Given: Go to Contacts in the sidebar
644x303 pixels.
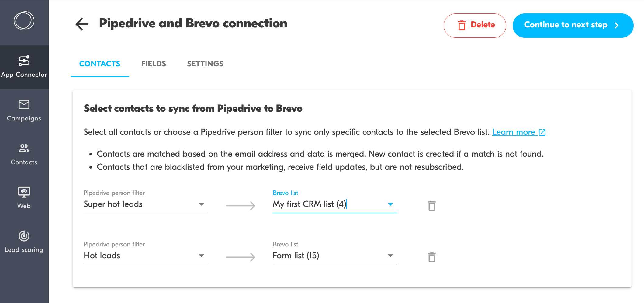Looking at the screenshot, I should click(x=24, y=155).
